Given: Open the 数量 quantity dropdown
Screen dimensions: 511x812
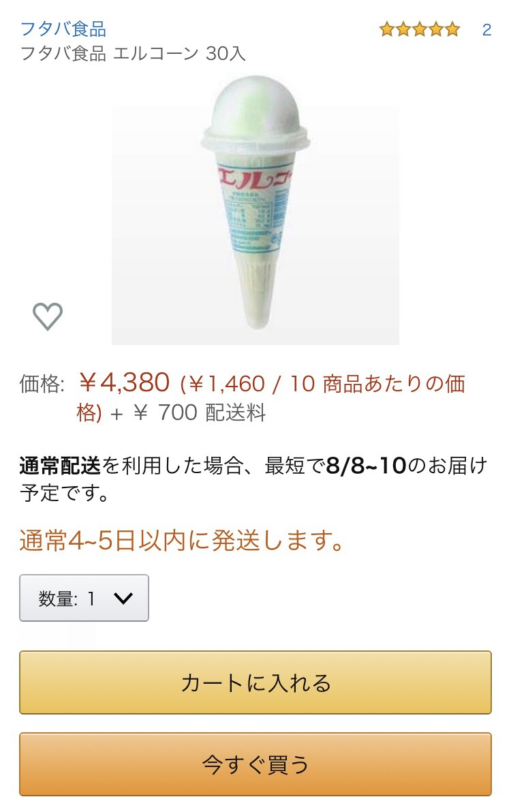Looking at the screenshot, I should coord(84,598).
